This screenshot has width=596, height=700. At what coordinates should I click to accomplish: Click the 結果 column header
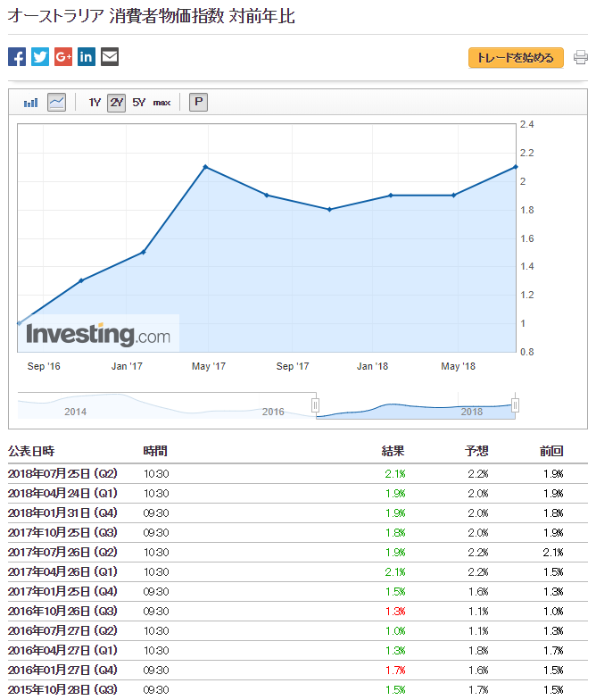point(393,451)
